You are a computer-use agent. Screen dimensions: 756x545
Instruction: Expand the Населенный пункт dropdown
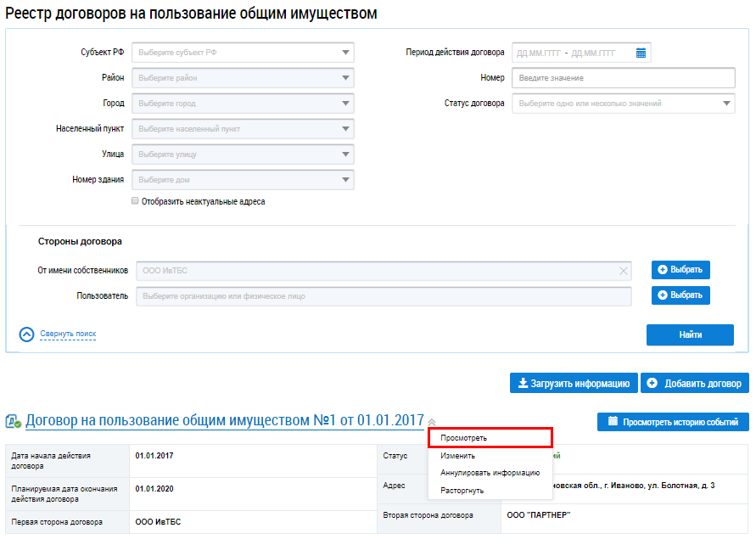click(243, 129)
